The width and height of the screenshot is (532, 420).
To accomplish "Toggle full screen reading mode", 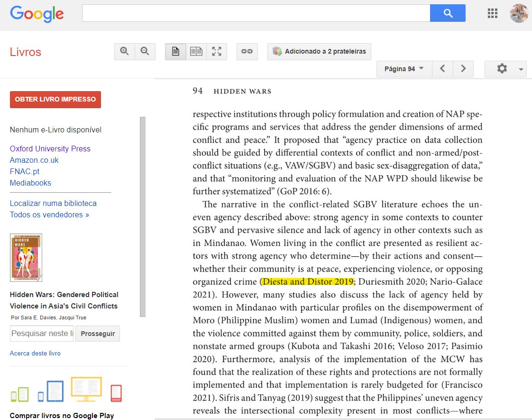I will click(217, 52).
